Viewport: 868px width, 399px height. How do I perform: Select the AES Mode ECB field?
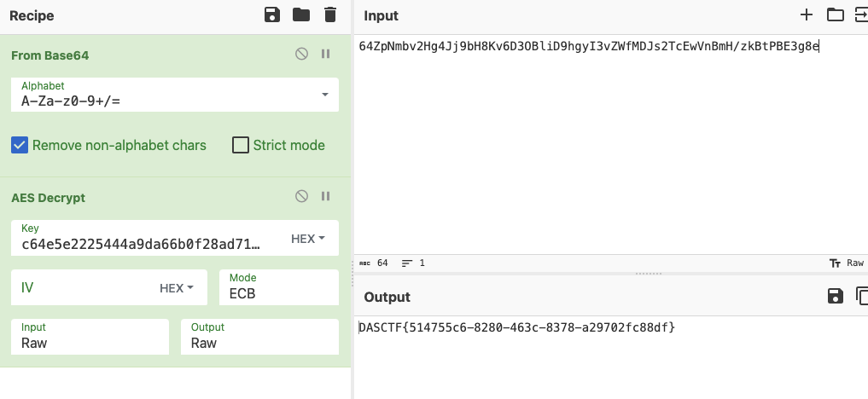[x=278, y=287]
